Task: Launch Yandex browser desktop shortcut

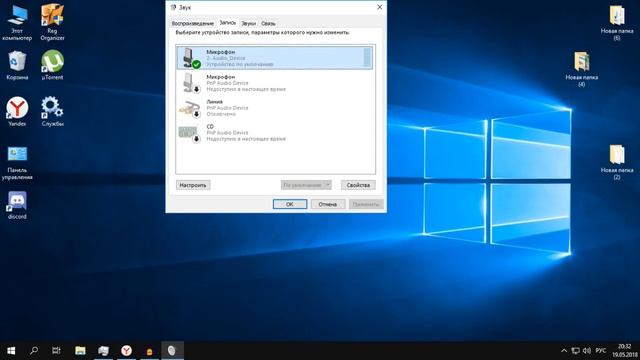Action: point(17,111)
